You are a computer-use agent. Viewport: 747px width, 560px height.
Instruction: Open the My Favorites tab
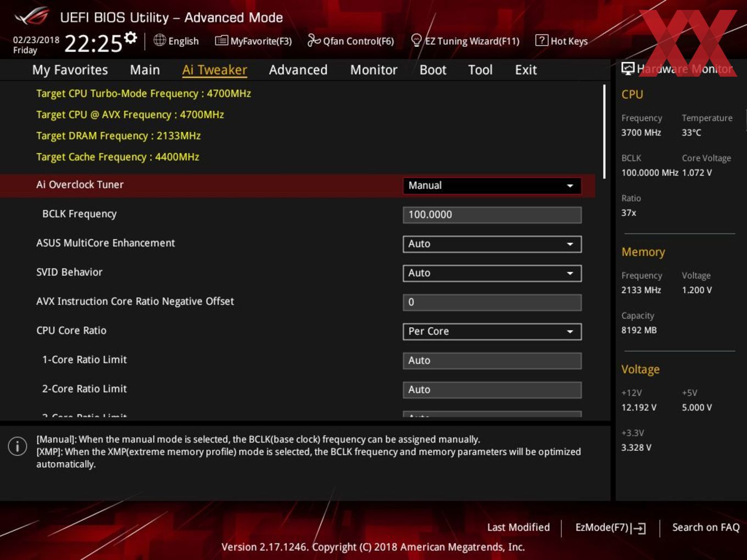point(70,70)
